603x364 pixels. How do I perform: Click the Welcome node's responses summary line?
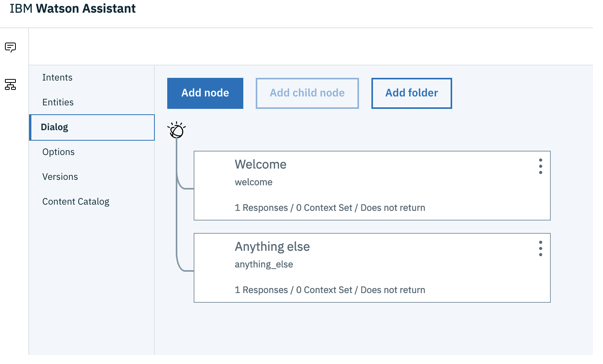[330, 208]
